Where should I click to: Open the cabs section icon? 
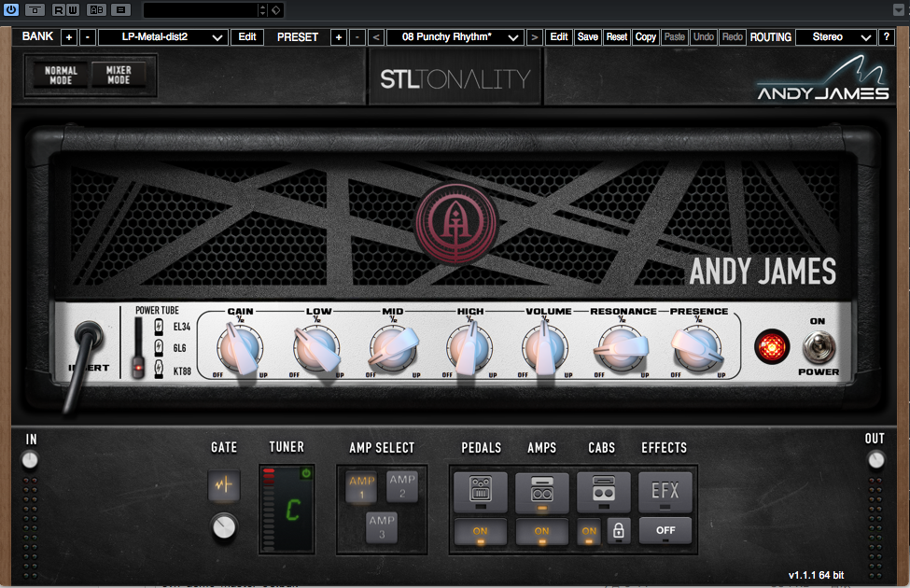tap(604, 492)
